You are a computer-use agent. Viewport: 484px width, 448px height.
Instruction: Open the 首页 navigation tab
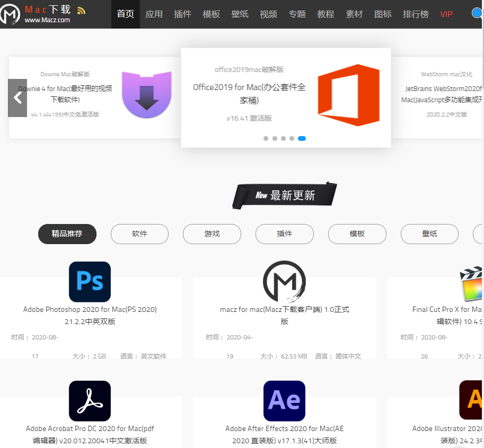[126, 14]
